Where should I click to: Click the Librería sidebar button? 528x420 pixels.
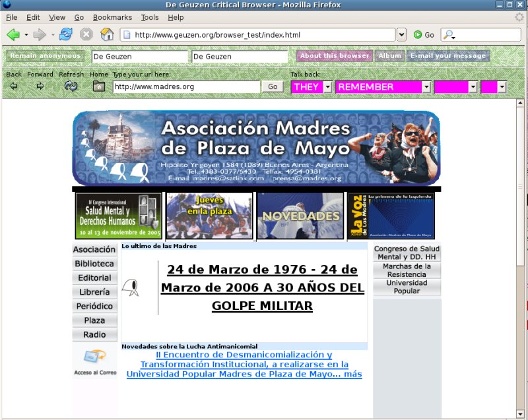point(94,292)
